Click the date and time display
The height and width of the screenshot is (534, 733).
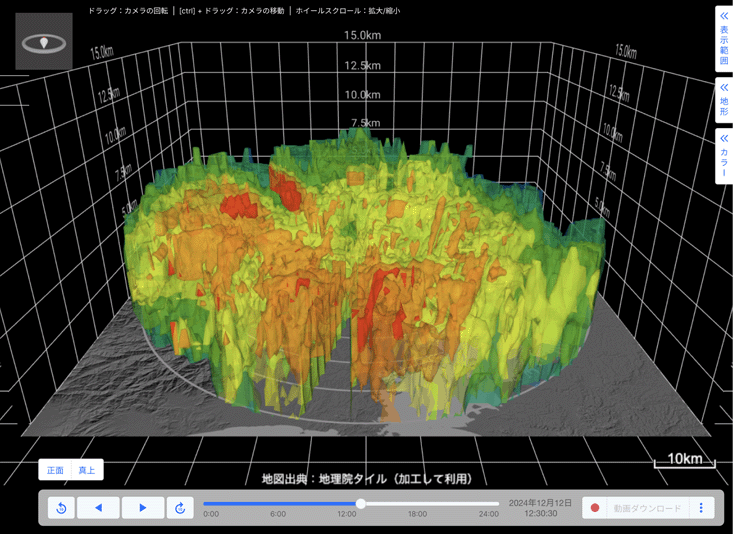[x=540, y=508]
